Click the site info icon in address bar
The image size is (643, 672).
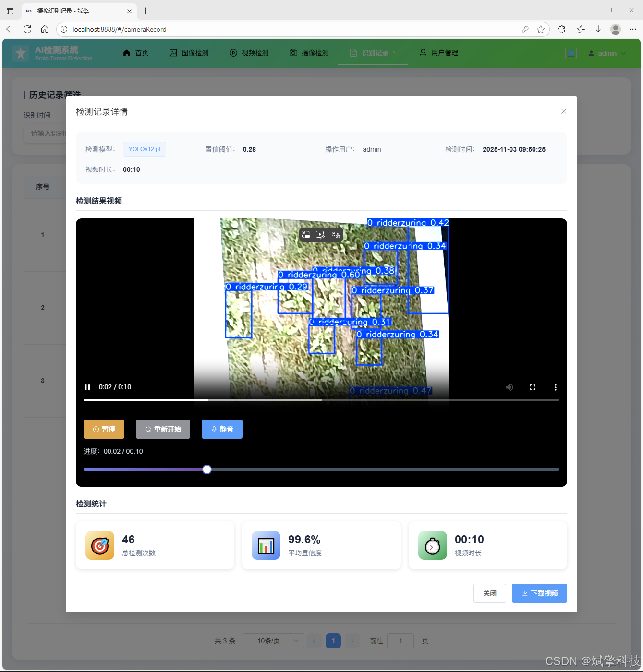pyautogui.click(x=64, y=29)
